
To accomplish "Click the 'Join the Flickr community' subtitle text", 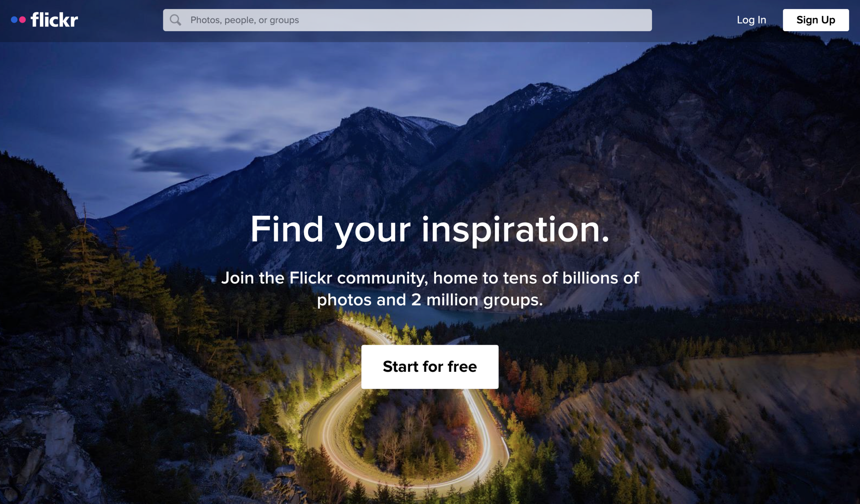I will click(430, 289).
